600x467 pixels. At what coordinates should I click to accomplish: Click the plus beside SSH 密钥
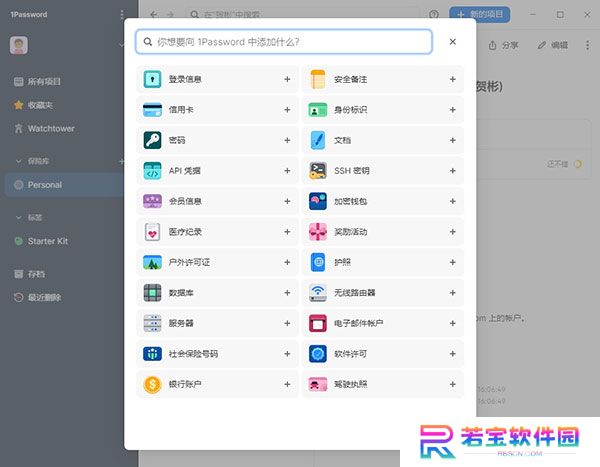tap(453, 171)
